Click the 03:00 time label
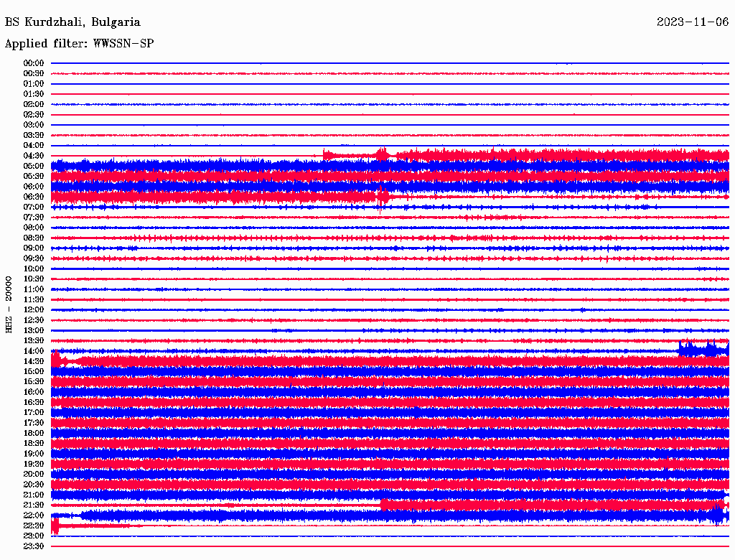The image size is (735, 560). pos(34,125)
